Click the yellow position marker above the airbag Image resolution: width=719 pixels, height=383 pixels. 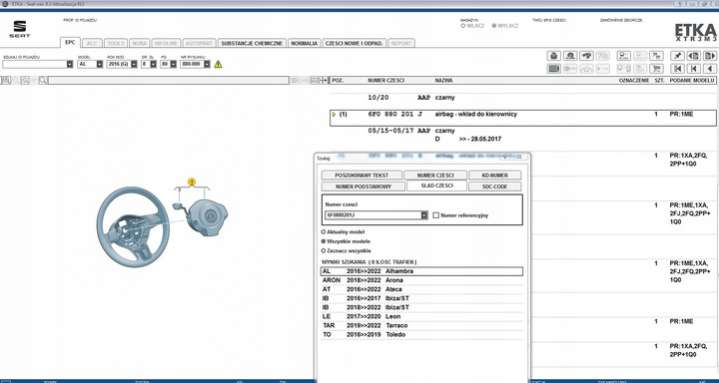[192, 182]
